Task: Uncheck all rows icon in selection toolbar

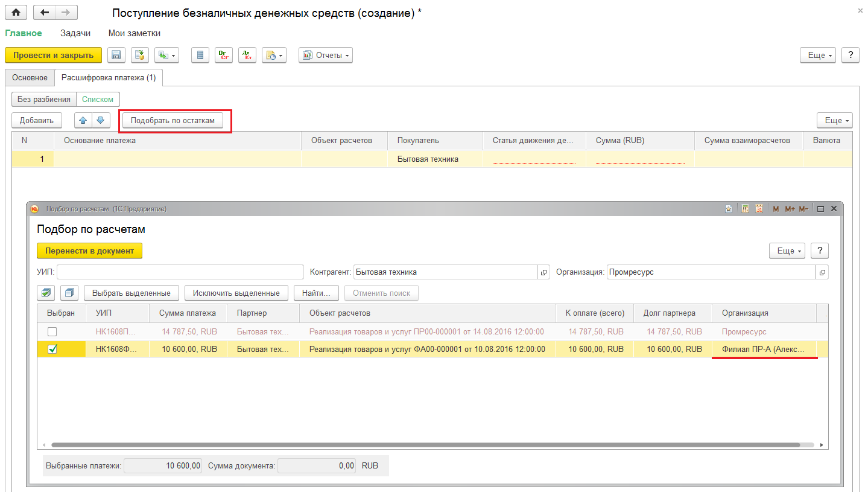Action: click(69, 293)
